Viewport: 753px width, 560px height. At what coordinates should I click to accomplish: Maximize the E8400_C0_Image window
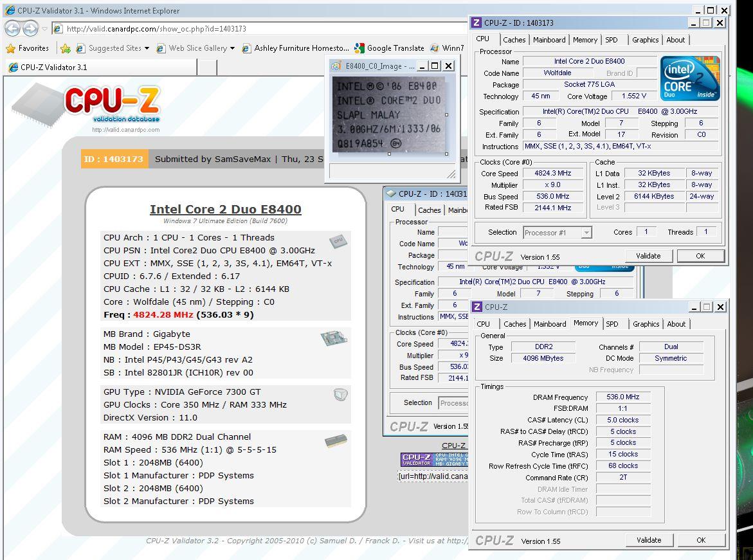(x=435, y=66)
